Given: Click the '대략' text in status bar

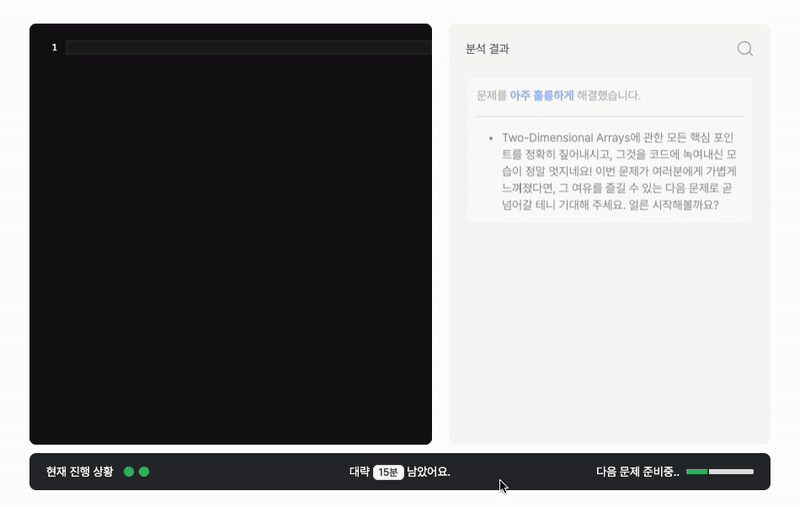Looking at the screenshot, I should tap(359, 472).
